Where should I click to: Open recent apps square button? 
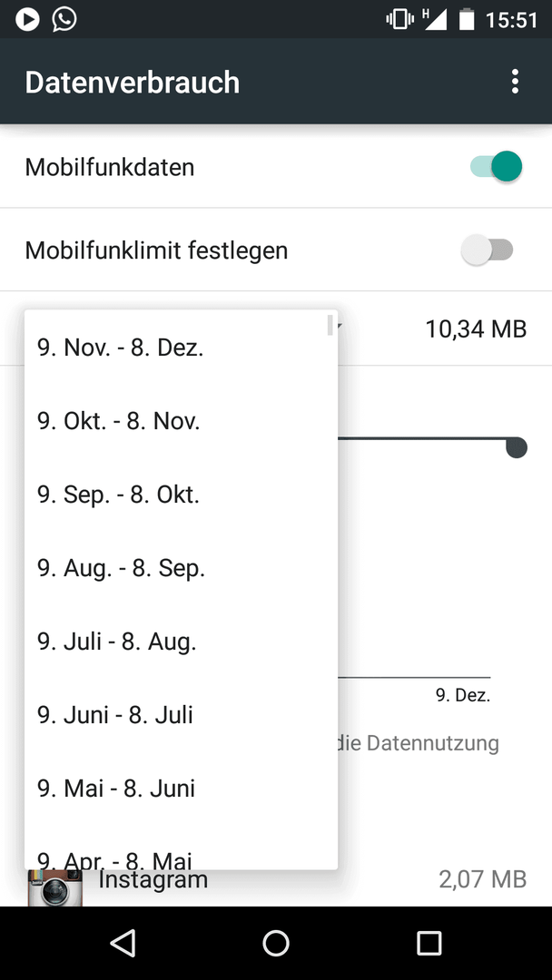(429, 943)
